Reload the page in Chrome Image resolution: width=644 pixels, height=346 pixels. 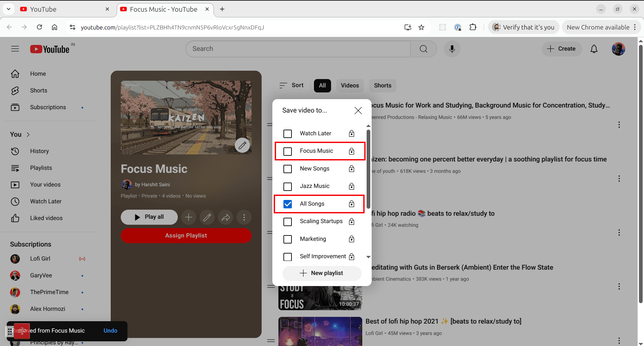(39, 27)
